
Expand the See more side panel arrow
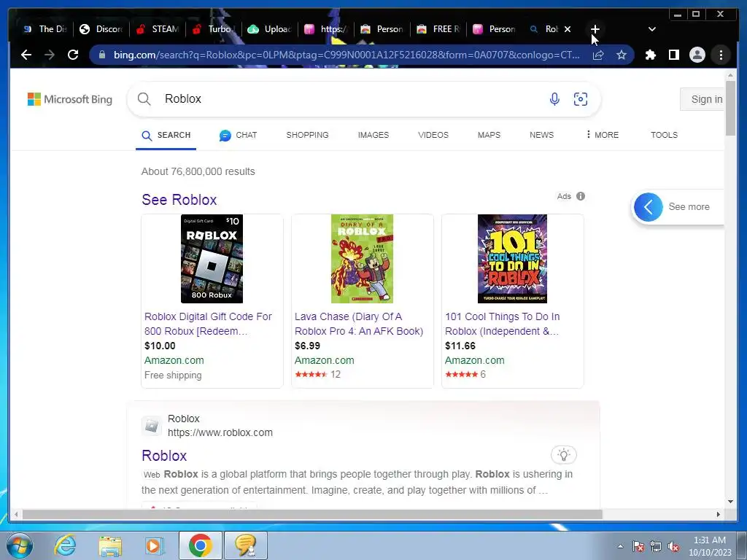[x=648, y=206]
